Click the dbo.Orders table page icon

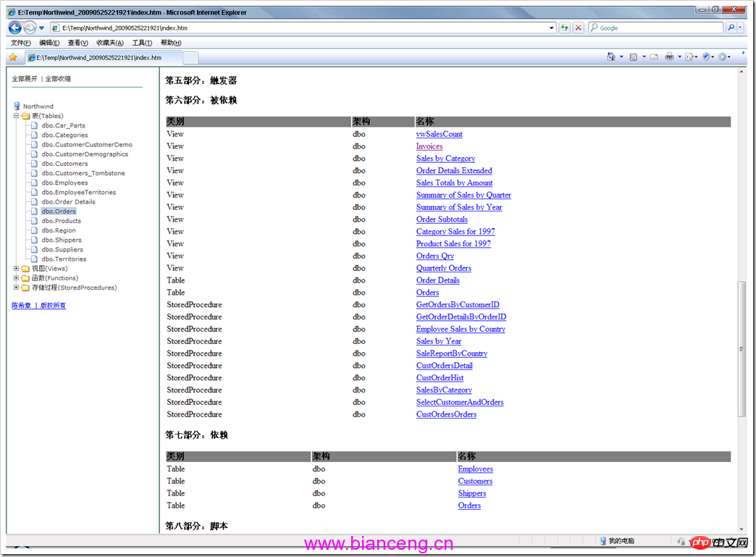(x=34, y=212)
